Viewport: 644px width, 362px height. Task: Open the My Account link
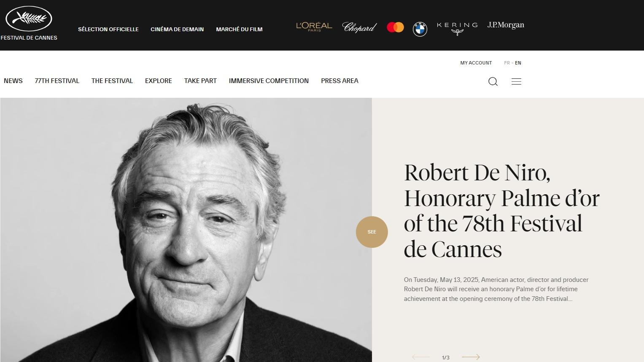[x=476, y=63]
